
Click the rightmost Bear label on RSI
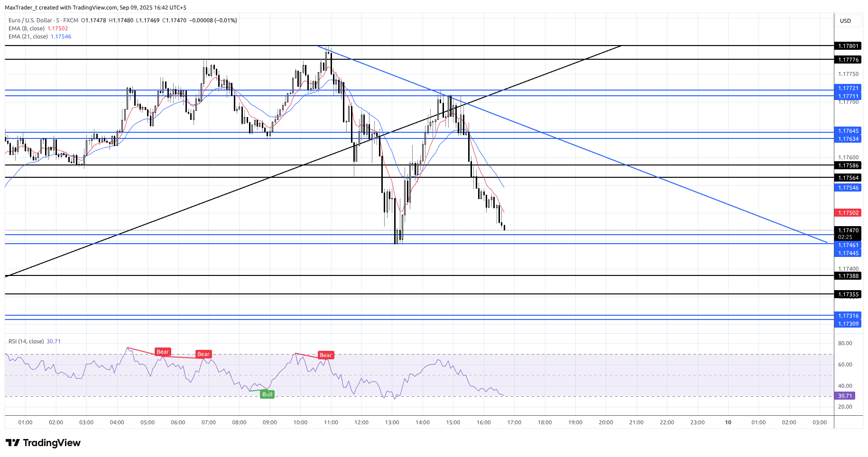(x=325, y=355)
